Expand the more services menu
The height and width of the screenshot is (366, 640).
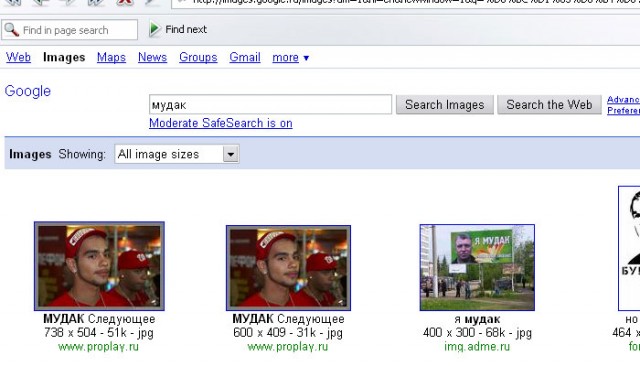[x=290, y=58]
